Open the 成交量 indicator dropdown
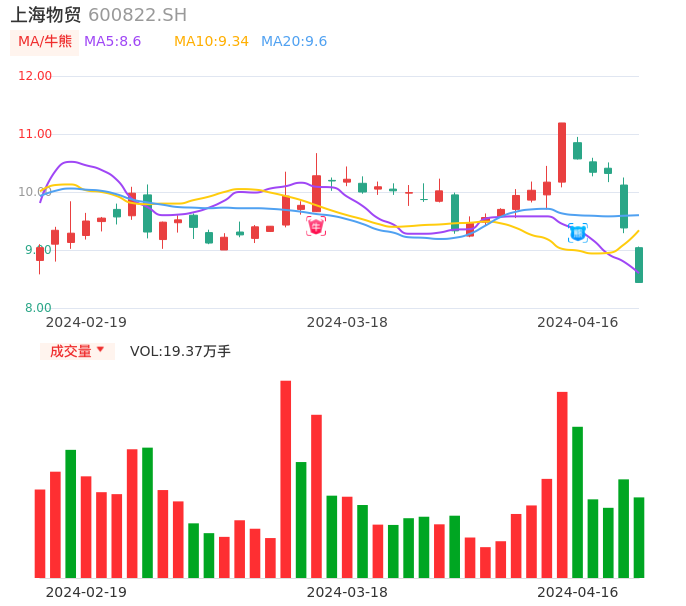Screen dimensions: 686x606 tap(77, 351)
